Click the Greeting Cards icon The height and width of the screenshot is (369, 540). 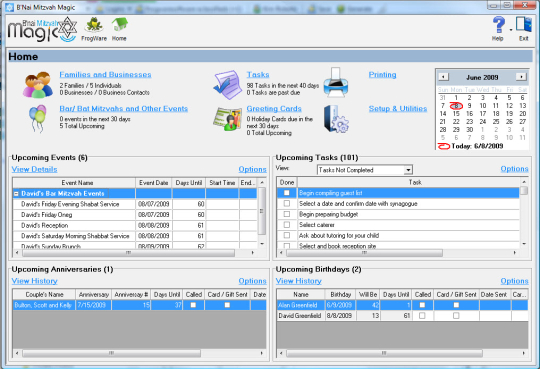(x=227, y=119)
